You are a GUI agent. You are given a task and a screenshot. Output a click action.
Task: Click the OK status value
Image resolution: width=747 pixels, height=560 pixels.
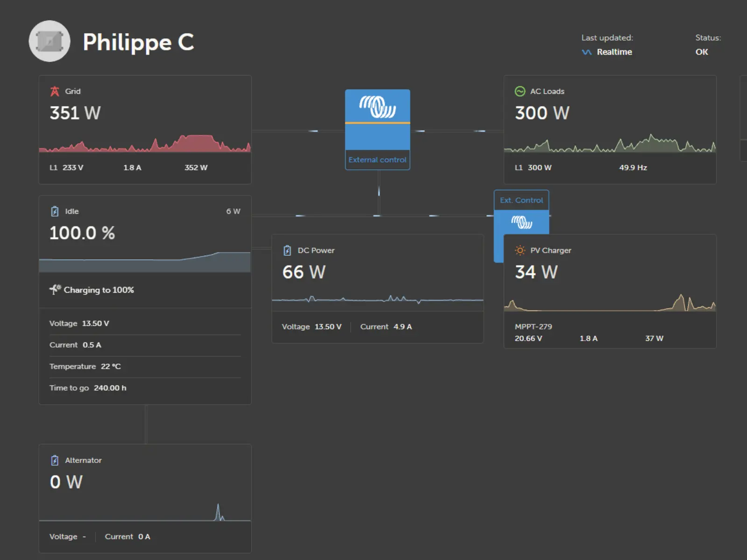tap(702, 52)
